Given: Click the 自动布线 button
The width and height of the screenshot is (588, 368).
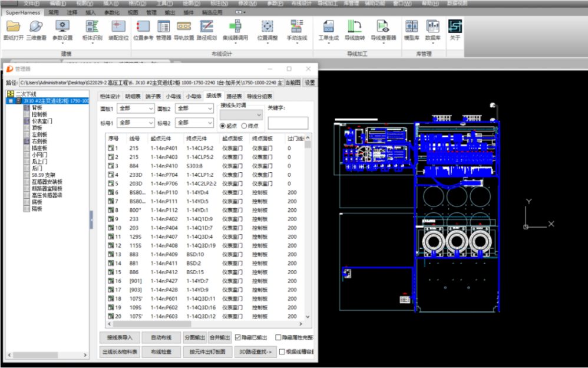Looking at the screenshot, I should tap(161, 338).
